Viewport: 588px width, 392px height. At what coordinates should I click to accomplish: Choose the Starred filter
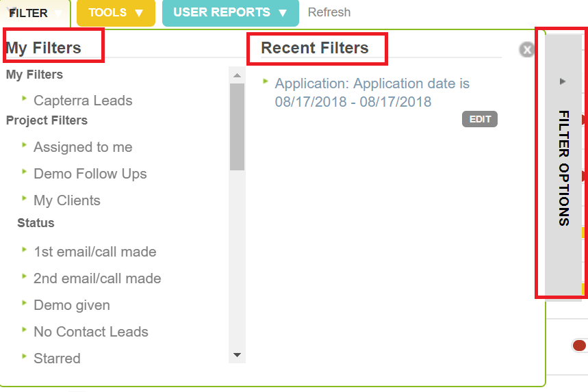click(x=57, y=358)
